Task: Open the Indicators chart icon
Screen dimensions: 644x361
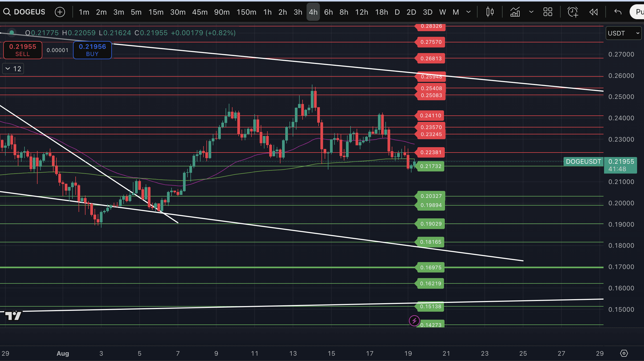Action: coord(515,12)
